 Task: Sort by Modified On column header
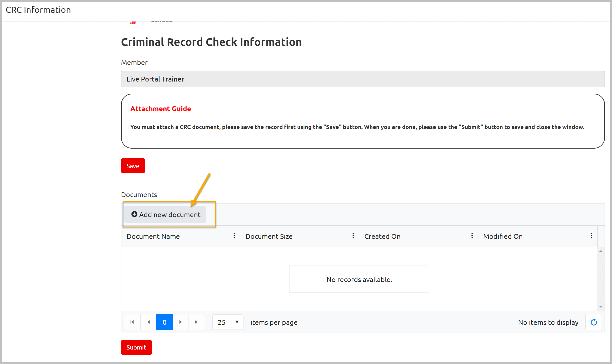pos(503,236)
